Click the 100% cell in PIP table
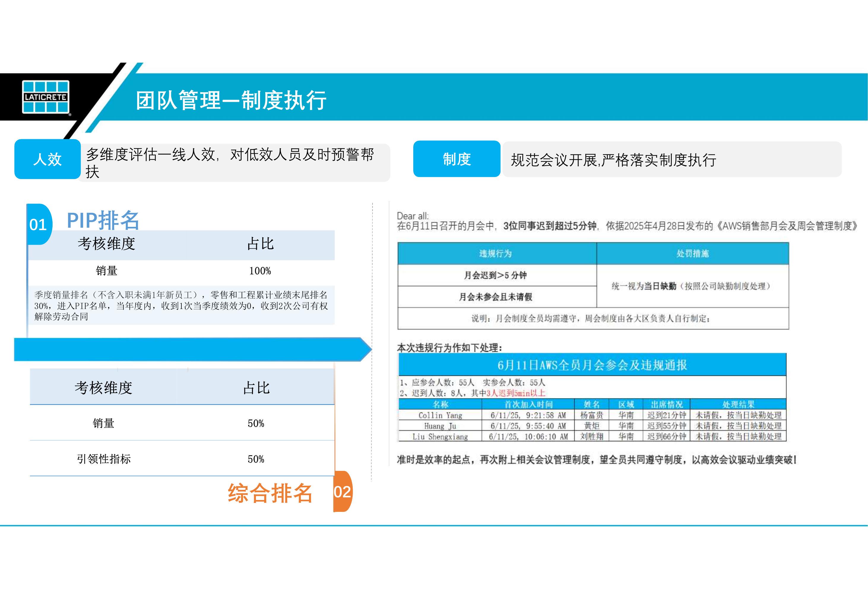868x614 pixels. pos(260,271)
